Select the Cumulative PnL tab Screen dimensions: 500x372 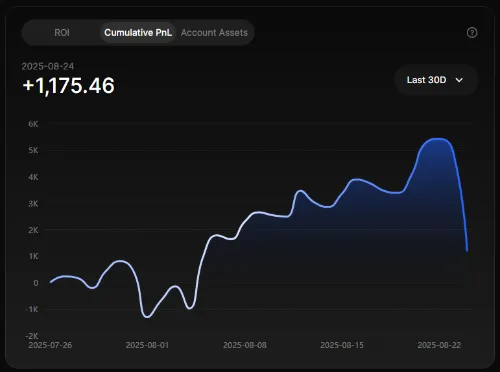[x=138, y=33]
